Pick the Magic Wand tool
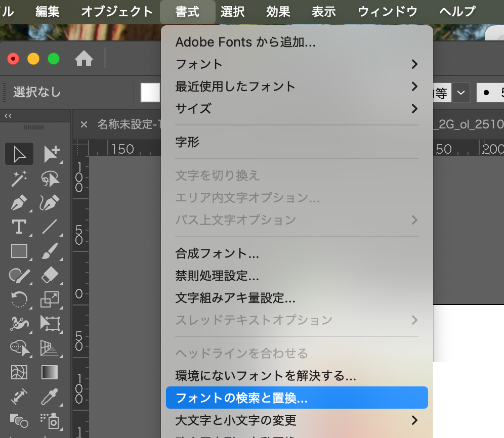 pyautogui.click(x=19, y=179)
